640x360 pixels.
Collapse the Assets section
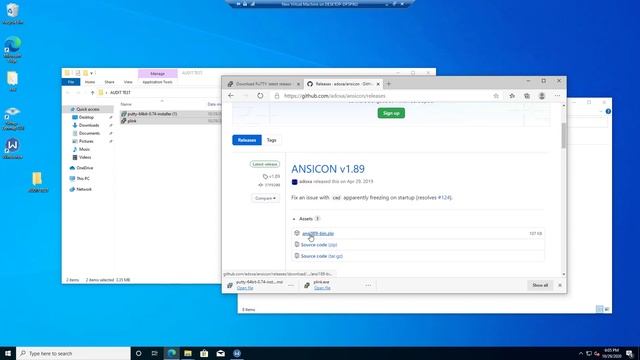pyautogui.click(x=306, y=219)
